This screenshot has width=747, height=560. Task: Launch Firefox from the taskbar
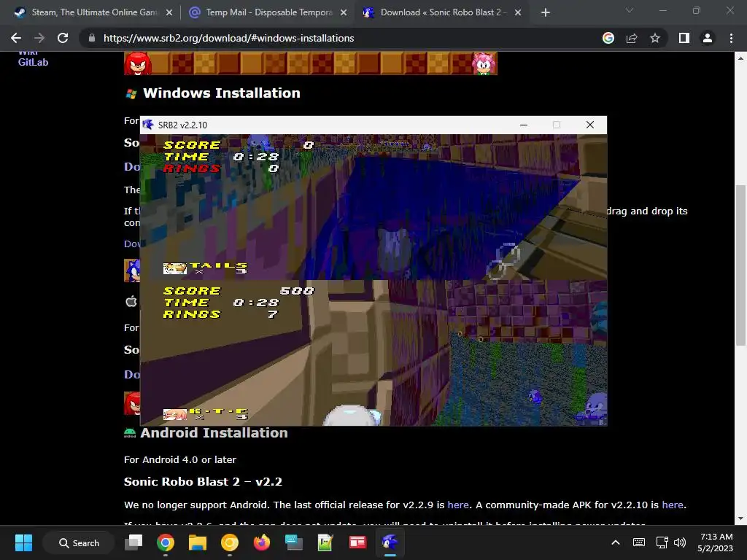tap(262, 542)
